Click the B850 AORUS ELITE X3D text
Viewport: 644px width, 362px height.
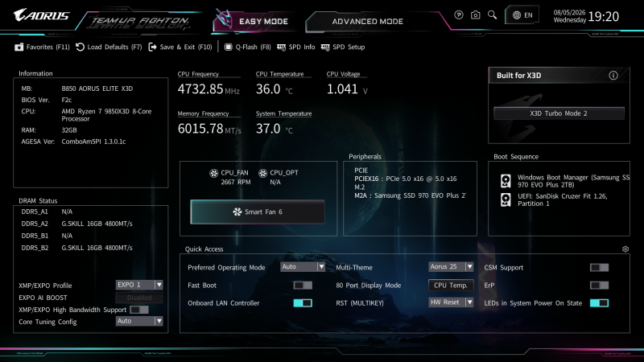[x=97, y=88]
